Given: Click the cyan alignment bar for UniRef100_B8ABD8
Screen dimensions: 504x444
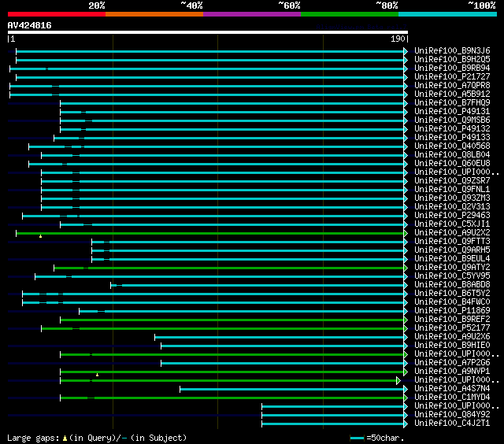Looking at the screenshot, I should [x=259, y=285].
